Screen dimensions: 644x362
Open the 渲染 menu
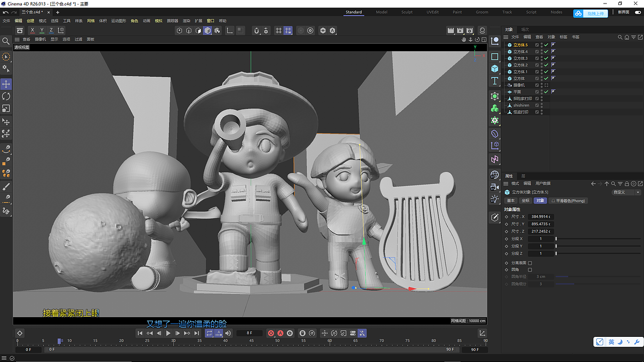[x=187, y=21]
